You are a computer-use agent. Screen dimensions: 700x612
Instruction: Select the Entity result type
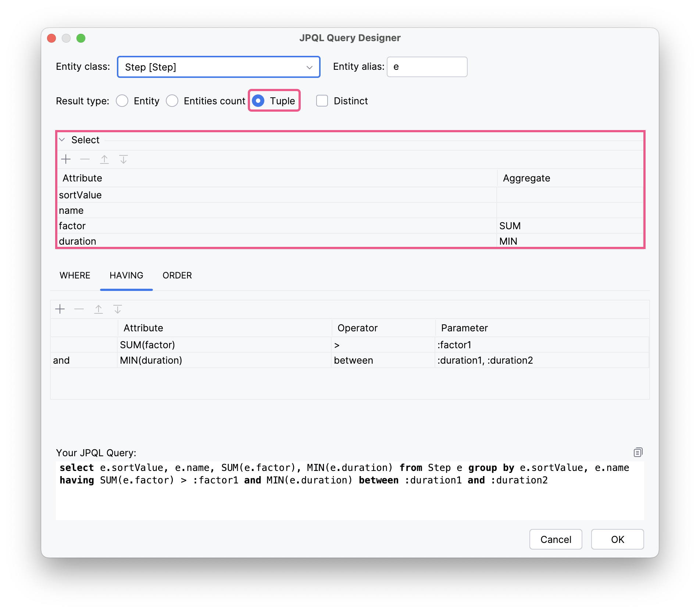pyautogui.click(x=122, y=100)
